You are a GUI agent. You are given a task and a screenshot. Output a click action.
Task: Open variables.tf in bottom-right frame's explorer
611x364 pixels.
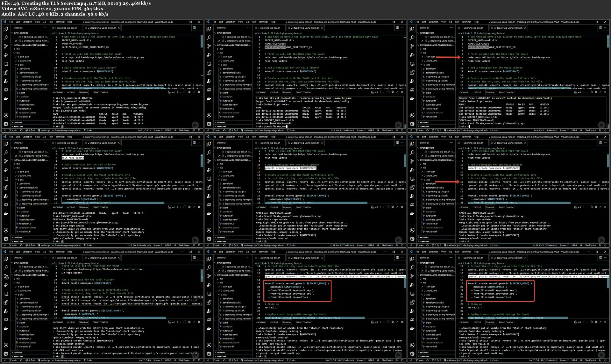(x=431, y=346)
